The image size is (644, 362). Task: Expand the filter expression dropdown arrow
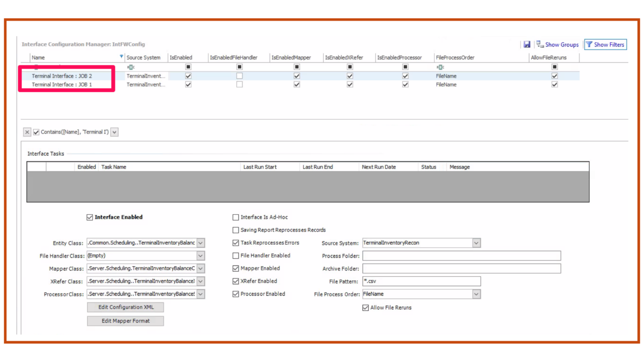[x=114, y=132]
